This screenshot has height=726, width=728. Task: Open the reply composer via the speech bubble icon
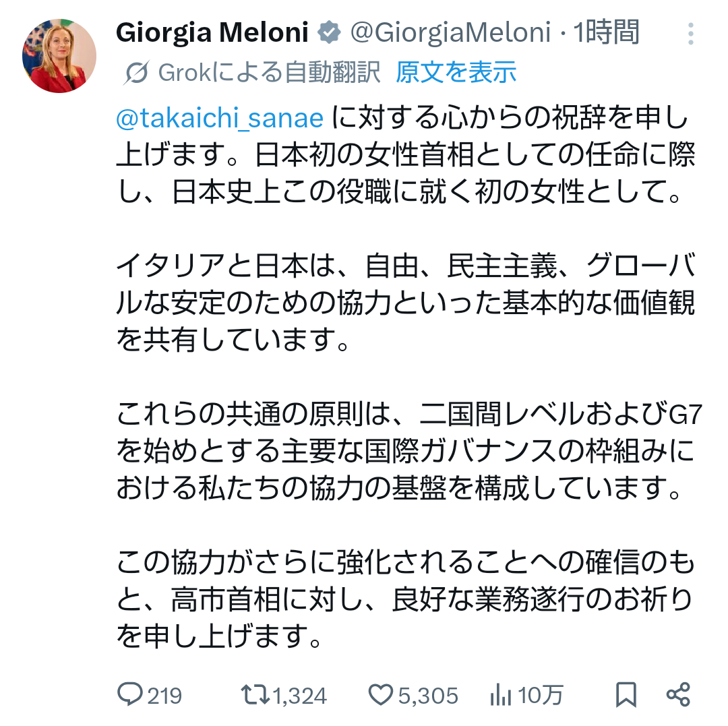[130, 694]
